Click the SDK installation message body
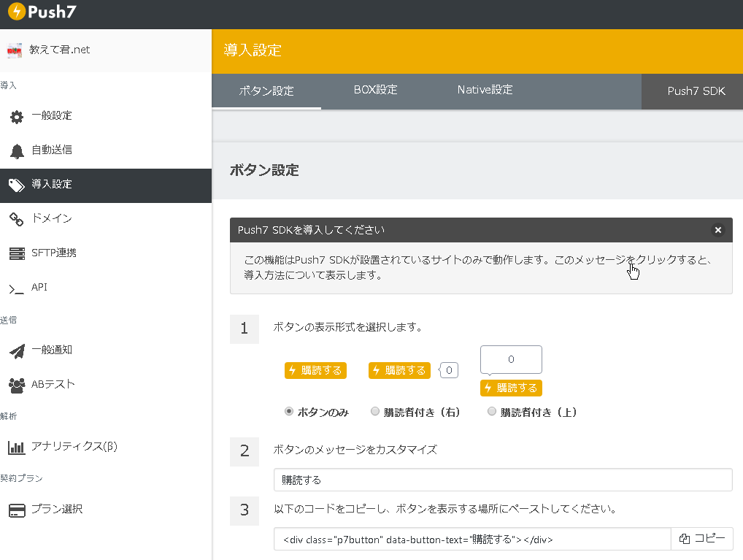Viewport: 743px width, 560px height. 481,268
